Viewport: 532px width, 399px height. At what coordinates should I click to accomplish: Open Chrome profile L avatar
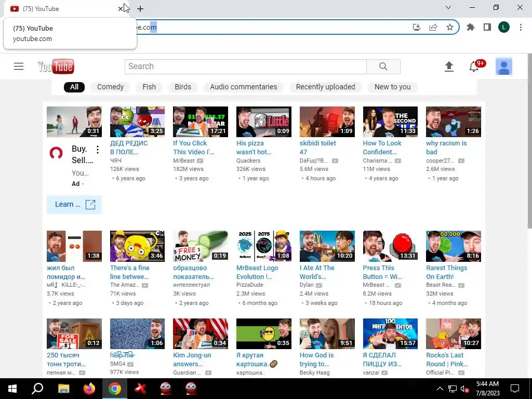click(504, 27)
